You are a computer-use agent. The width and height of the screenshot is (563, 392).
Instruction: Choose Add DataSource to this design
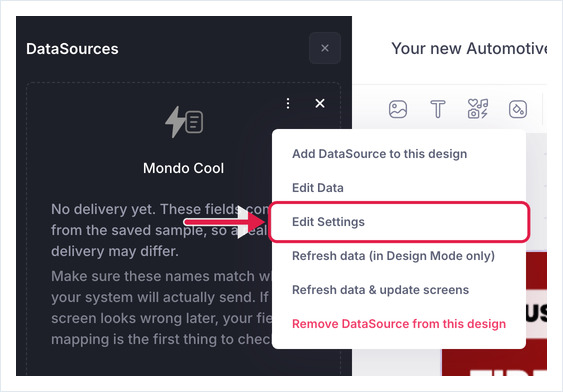click(380, 154)
